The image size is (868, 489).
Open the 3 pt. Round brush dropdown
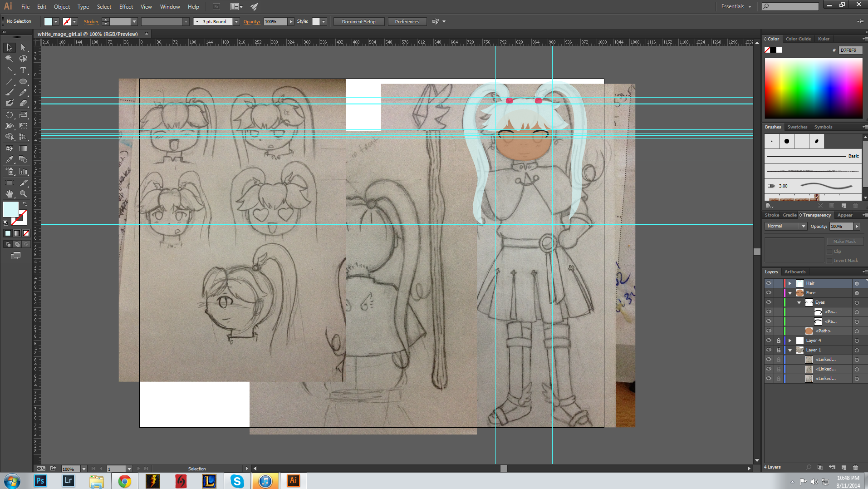pos(236,22)
